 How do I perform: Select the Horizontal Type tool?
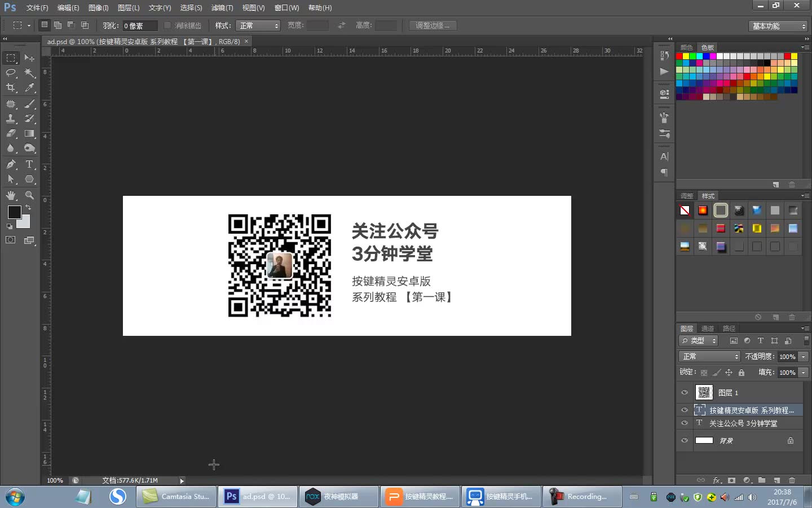pos(29,164)
